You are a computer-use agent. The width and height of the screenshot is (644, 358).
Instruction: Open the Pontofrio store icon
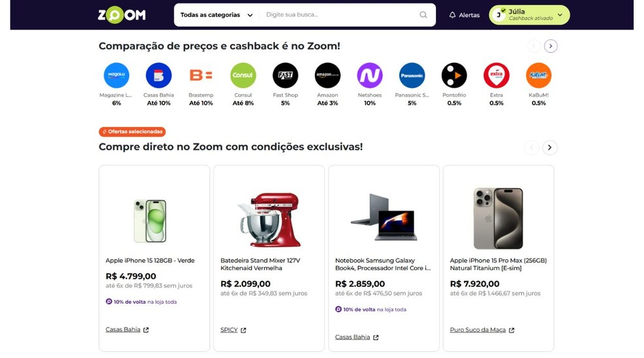coord(454,76)
